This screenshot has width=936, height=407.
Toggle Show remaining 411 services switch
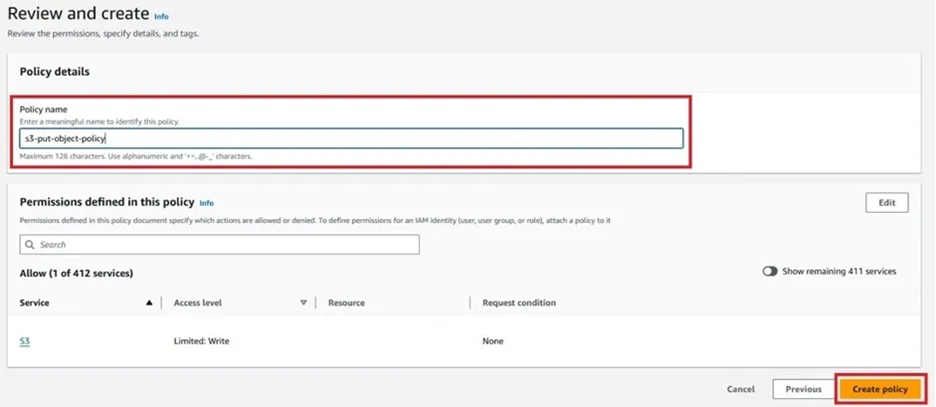pyautogui.click(x=770, y=271)
